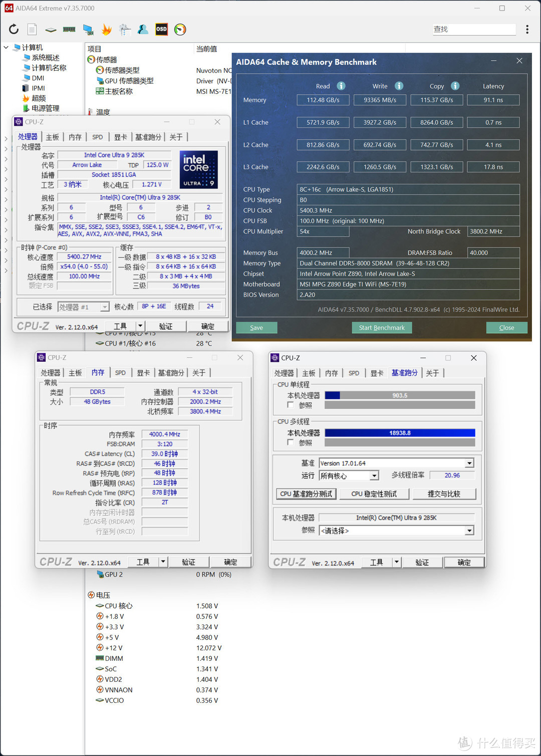Switch to 处理器 tab in CPU-Z benchmark window
This screenshot has width=541, height=756.
pos(284,373)
